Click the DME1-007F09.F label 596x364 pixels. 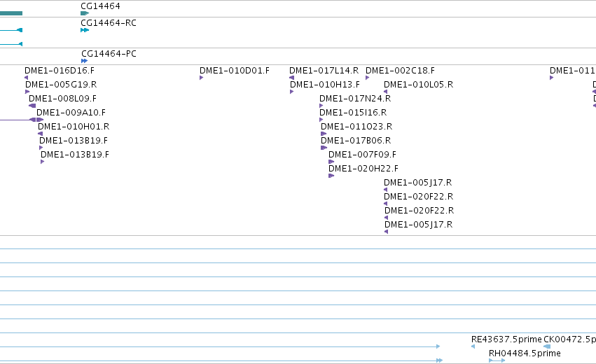[362, 155]
